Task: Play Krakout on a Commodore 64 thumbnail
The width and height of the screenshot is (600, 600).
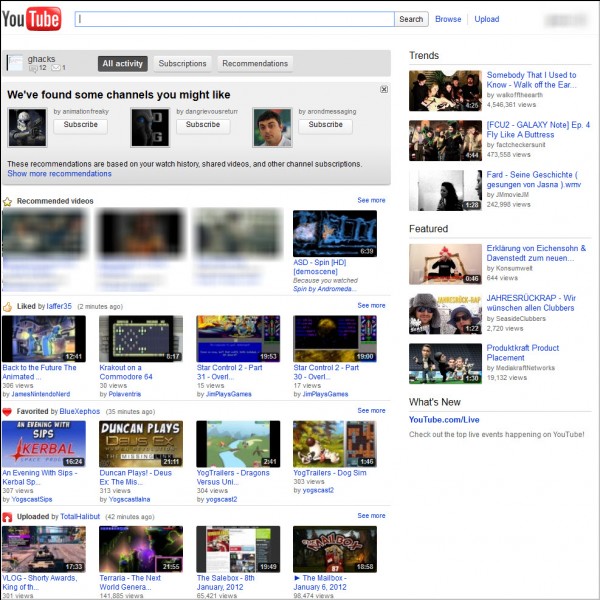Action: coord(141,339)
